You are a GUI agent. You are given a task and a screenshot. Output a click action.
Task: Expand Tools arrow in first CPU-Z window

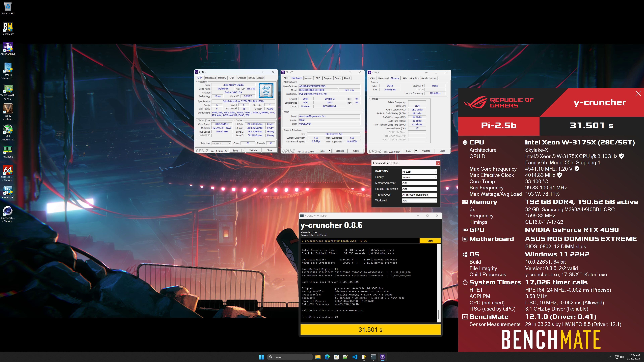click(x=243, y=150)
